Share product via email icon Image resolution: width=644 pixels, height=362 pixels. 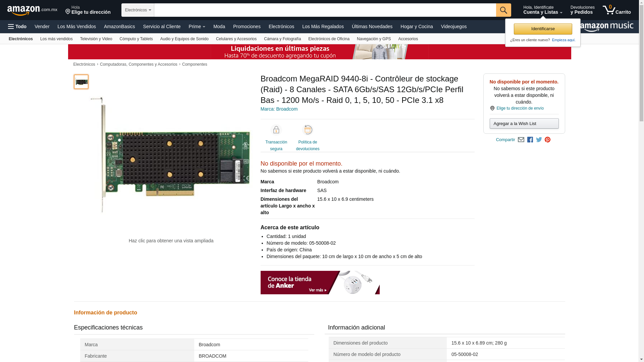[521, 140]
